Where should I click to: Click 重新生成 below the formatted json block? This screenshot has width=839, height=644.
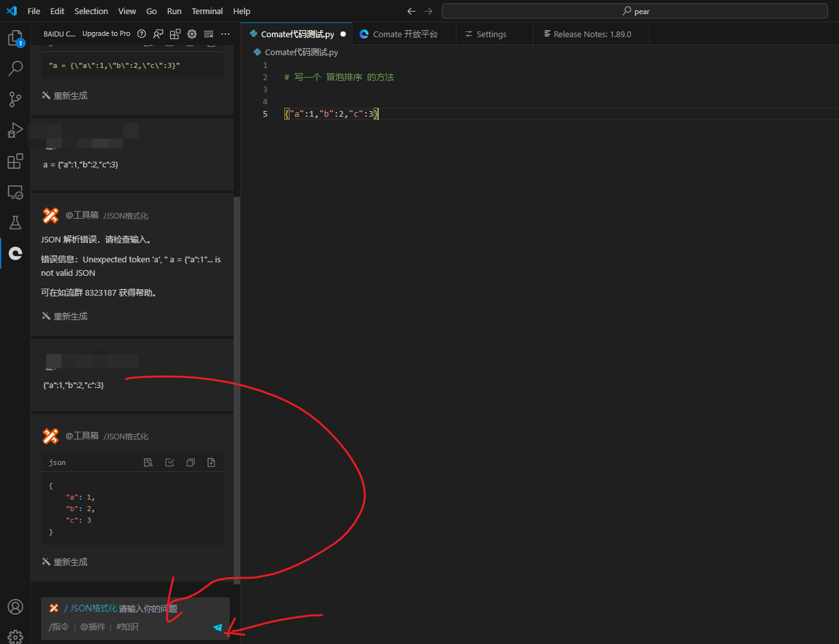(65, 562)
